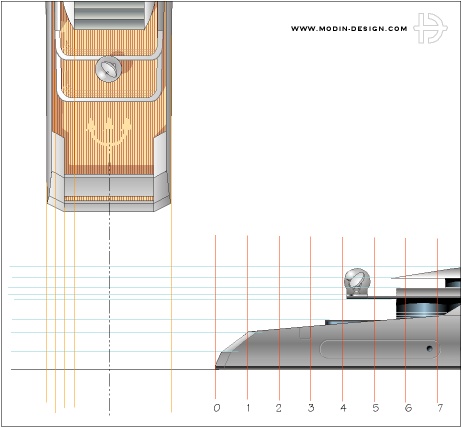Click the satellite dome in top view
462x427 pixels.
(108, 69)
